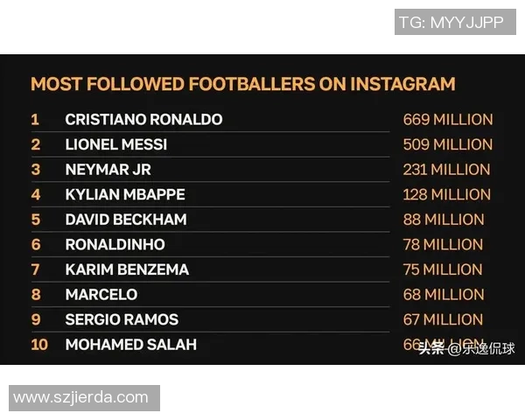
Task: Click on the Karim Benzema name
Action: pos(127,269)
